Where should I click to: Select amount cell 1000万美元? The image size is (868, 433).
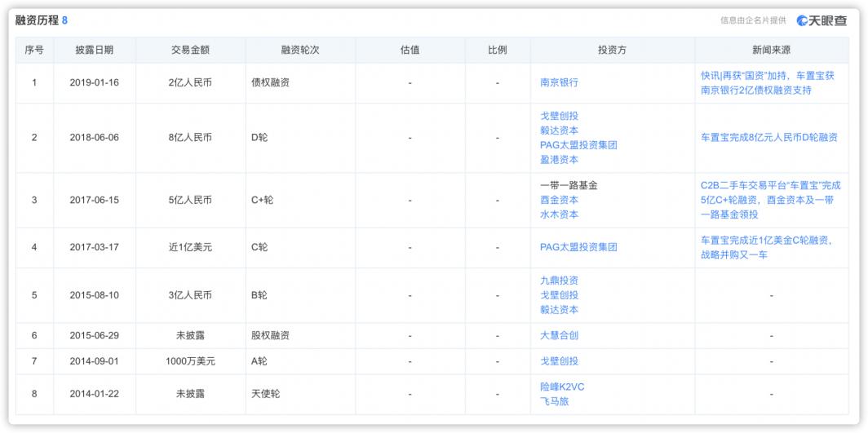(190, 361)
